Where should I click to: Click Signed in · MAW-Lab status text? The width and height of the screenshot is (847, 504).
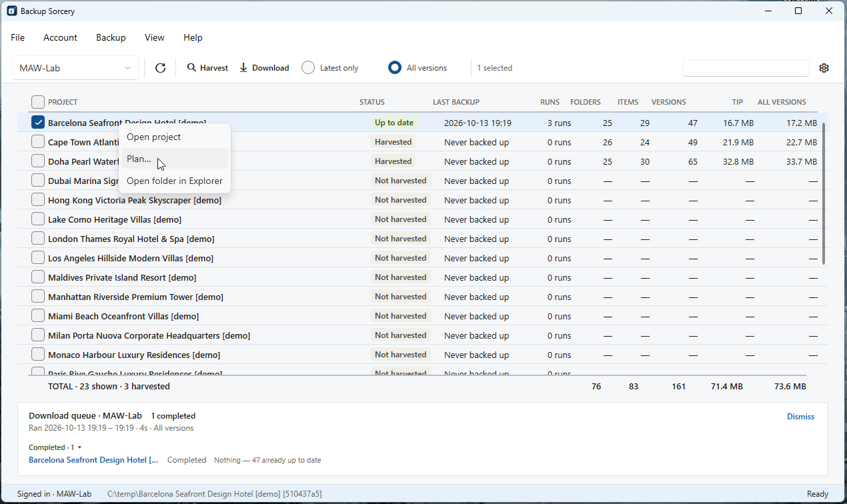click(x=54, y=494)
